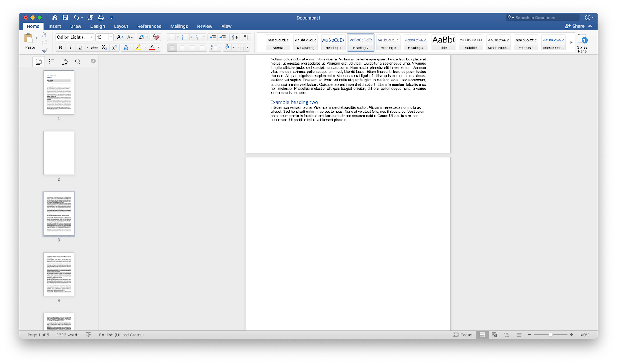Decrease font size
Screen dimensions: 617x364
130,37
